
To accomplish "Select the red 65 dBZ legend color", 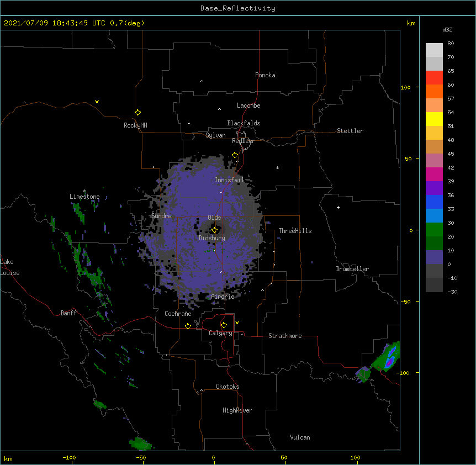I will pyautogui.click(x=434, y=77).
